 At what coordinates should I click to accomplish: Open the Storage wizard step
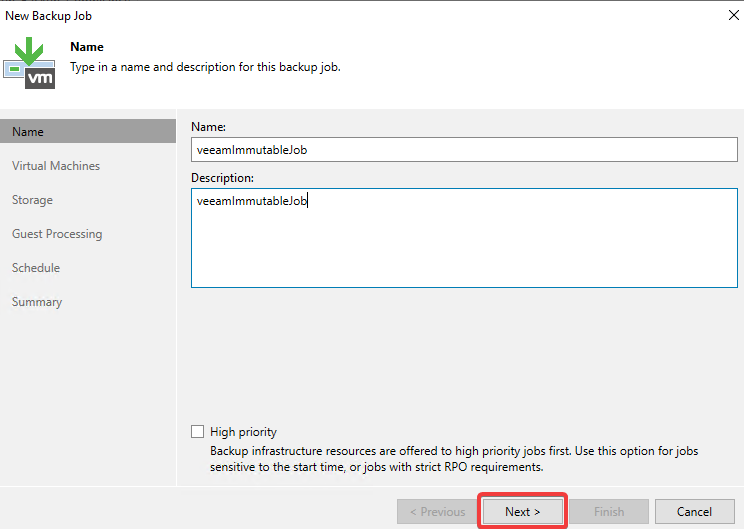32,200
